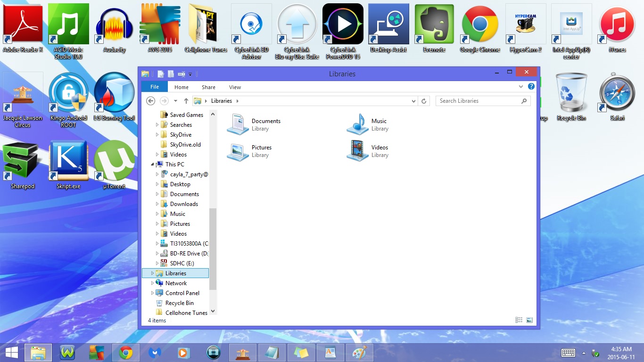Viewport: 644px width, 362px height.
Task: Select Saved Games in the navigation tree
Action: point(182,115)
